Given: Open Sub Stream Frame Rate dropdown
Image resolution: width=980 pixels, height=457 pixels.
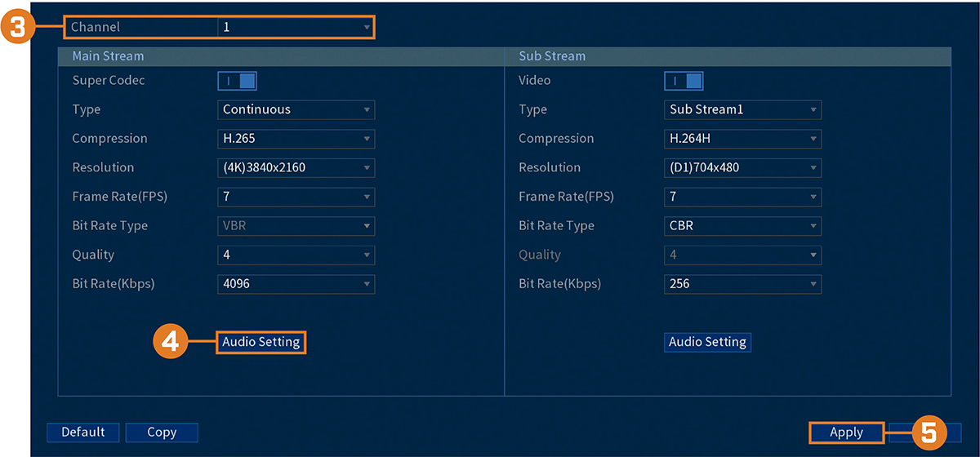Looking at the screenshot, I should (743, 197).
